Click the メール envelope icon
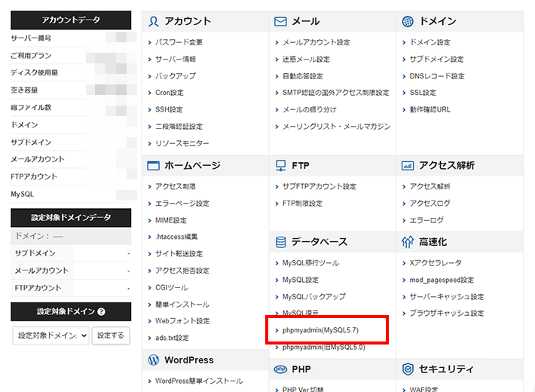 click(280, 22)
